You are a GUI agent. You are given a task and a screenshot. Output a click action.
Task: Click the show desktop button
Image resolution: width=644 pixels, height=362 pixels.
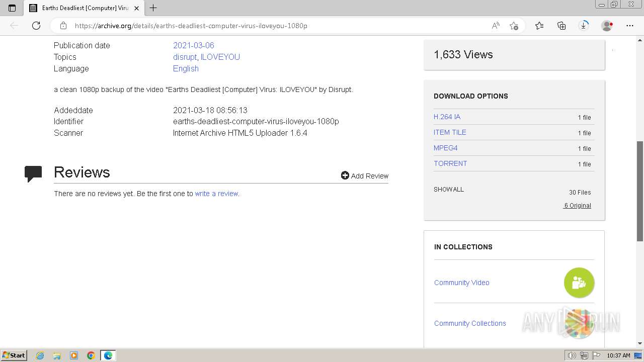click(638, 355)
